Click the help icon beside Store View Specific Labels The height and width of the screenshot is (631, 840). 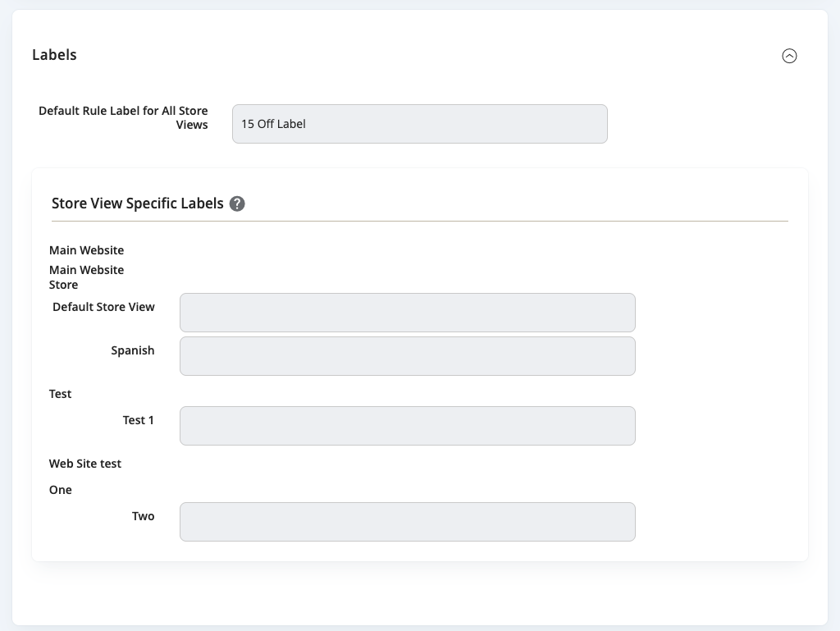coord(237,203)
